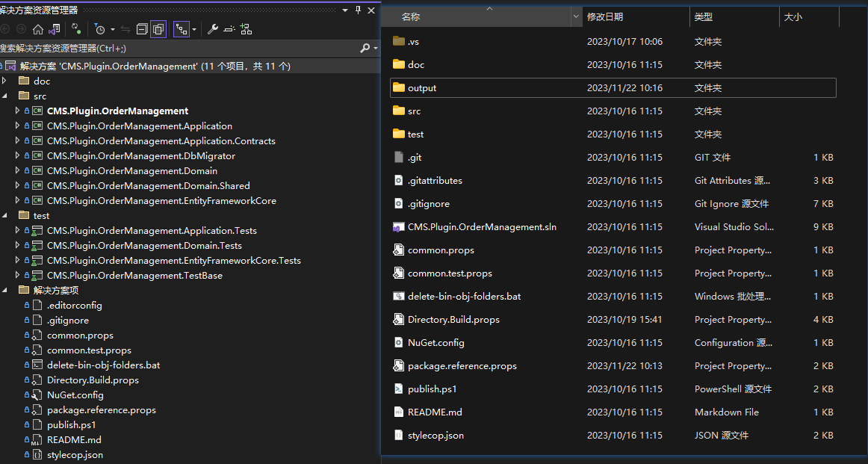This screenshot has height=464, width=868.
Task: Click the rightmost hierarchy icon in the toolbar
Action: pos(246,29)
